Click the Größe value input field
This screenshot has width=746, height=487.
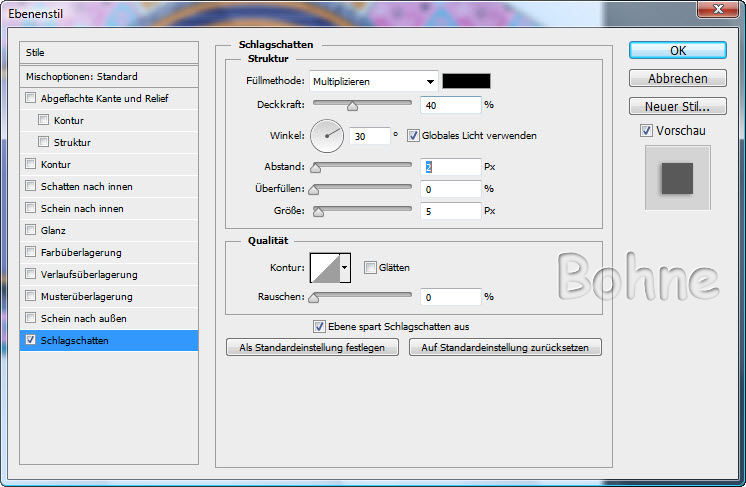(451, 211)
